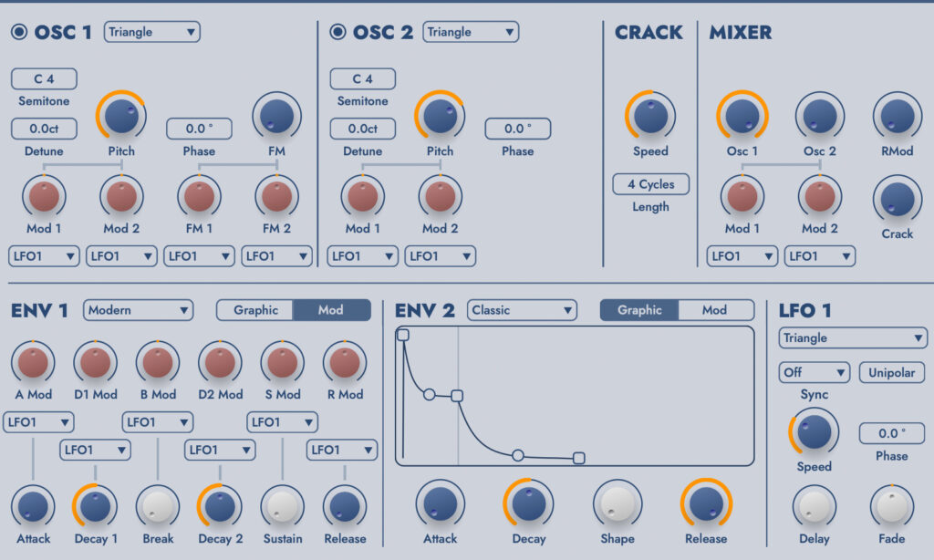The height and width of the screenshot is (560, 934).
Task: Click the Mixer RMod knob
Action: point(897,116)
